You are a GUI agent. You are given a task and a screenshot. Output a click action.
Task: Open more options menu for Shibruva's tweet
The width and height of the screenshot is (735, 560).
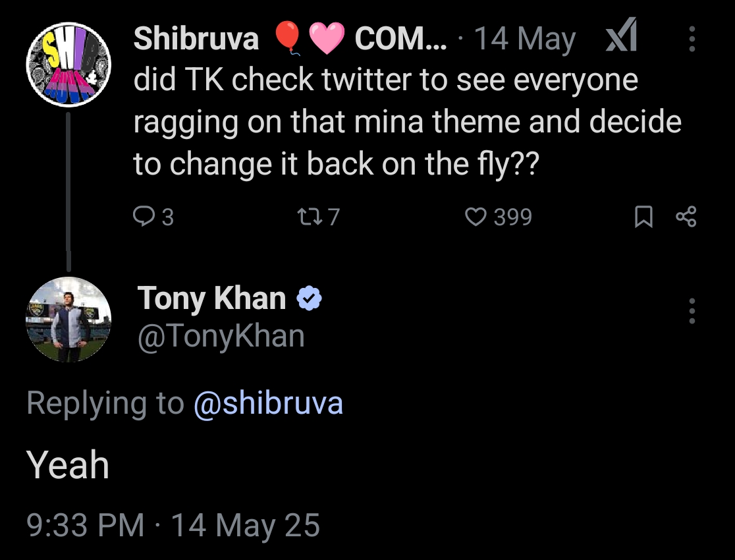click(x=692, y=40)
